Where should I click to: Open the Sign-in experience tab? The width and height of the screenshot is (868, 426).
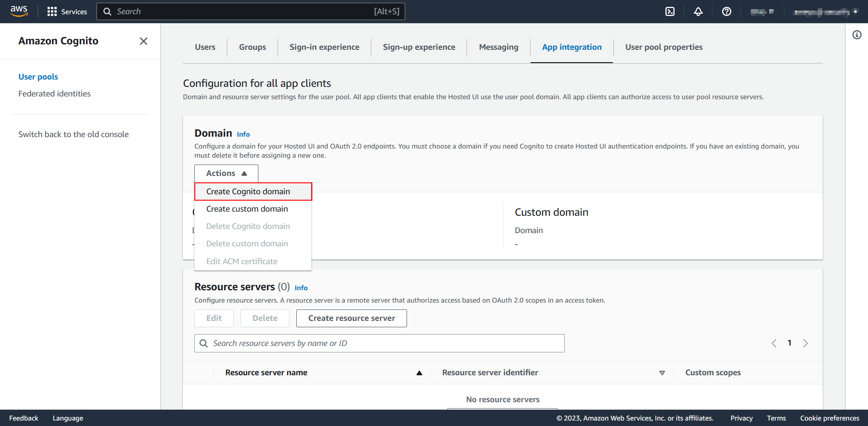(x=324, y=47)
